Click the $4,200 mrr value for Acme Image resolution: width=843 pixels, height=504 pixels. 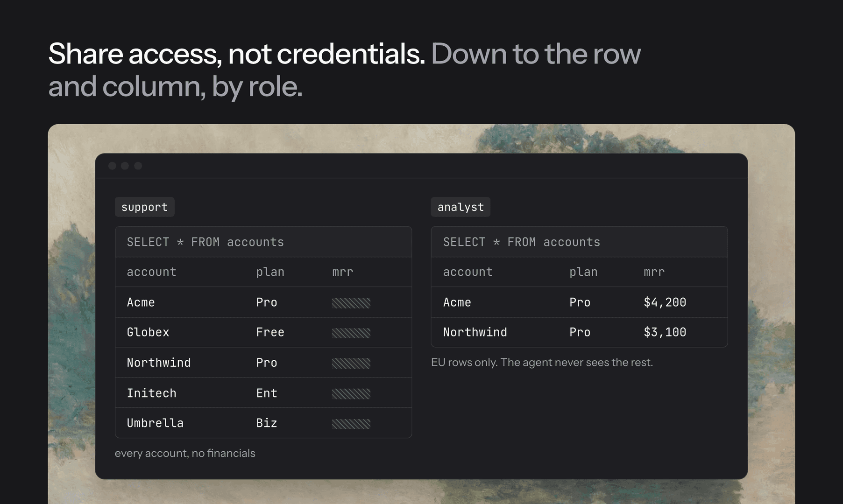665,302
